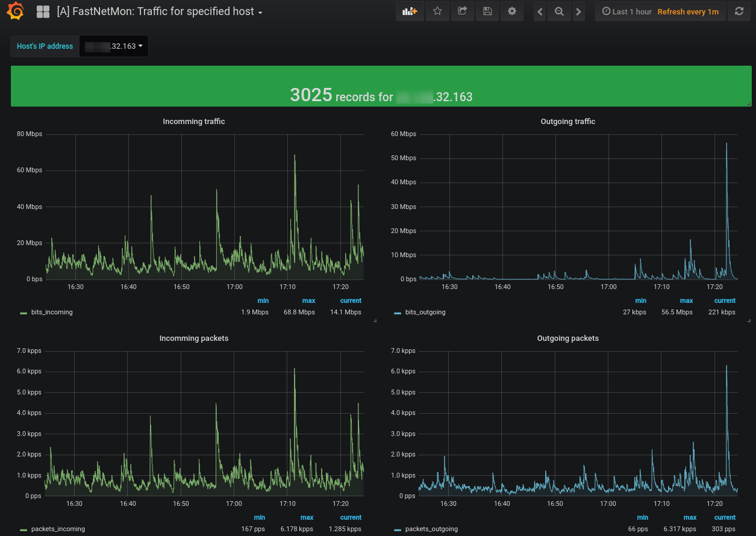The image size is (756, 536).
Task: Open the dashboard title dropdown
Action: pyautogui.click(x=160, y=11)
